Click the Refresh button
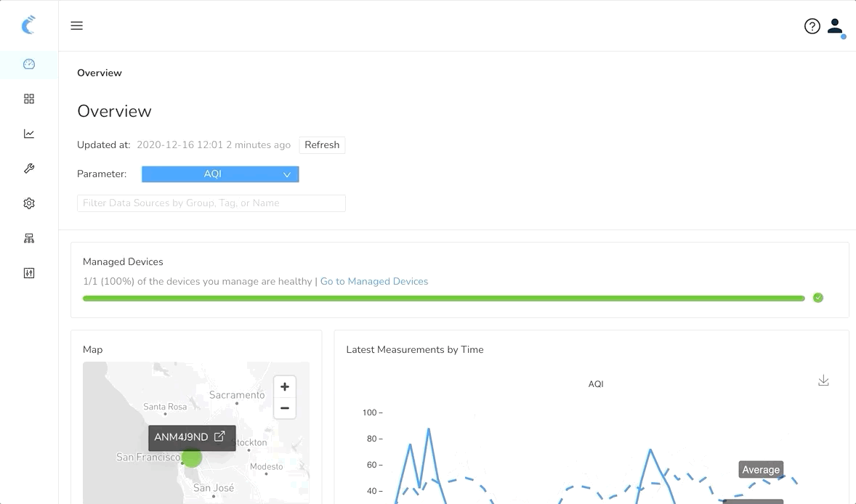The height and width of the screenshot is (504, 856). tap(322, 145)
